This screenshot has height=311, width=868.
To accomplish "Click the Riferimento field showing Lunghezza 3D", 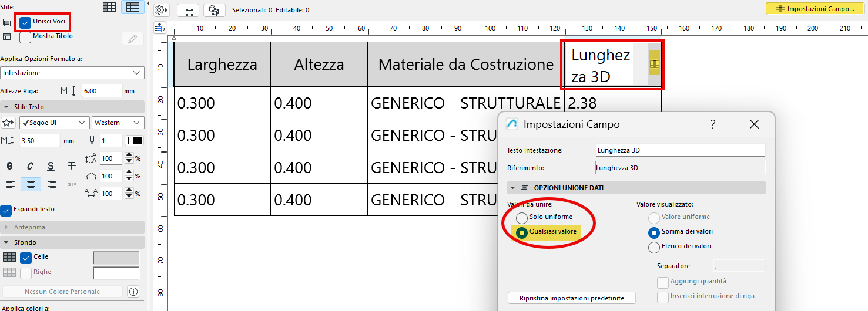I will click(x=681, y=168).
